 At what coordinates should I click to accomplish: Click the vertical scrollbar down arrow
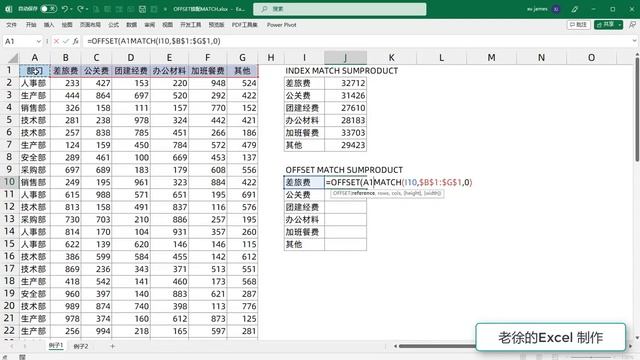click(637, 338)
